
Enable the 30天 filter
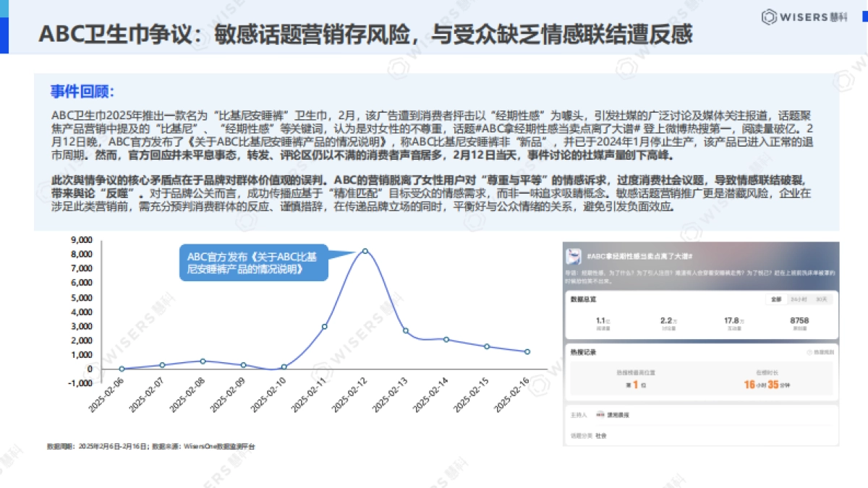tap(822, 300)
